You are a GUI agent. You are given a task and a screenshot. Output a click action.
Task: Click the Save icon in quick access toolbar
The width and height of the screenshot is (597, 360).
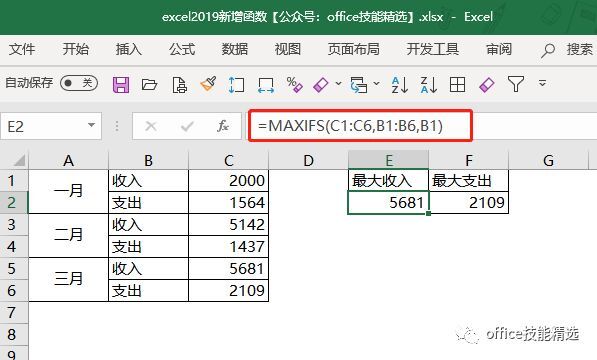point(121,84)
